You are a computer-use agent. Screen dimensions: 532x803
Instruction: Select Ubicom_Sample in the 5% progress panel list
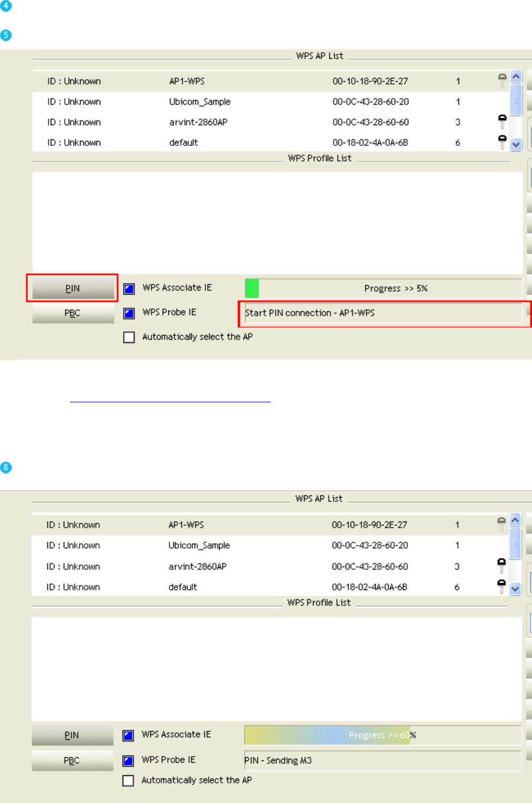click(x=200, y=102)
